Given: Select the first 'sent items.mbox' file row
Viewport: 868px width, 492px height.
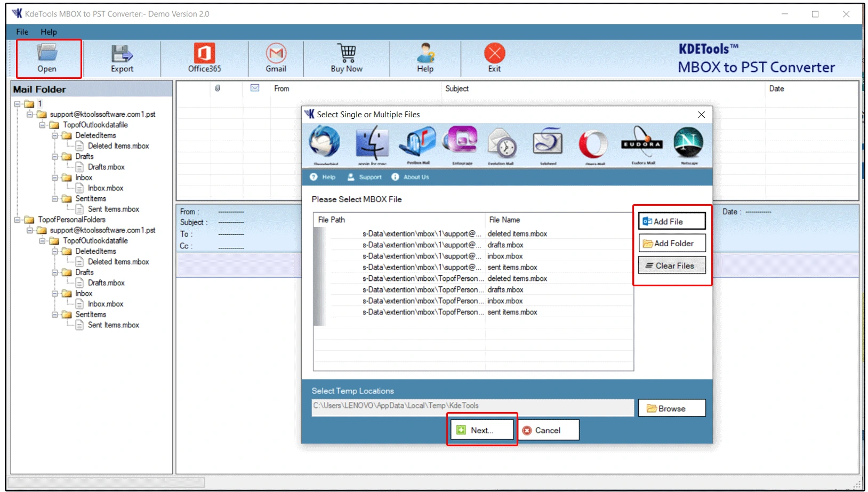Looking at the screenshot, I should [x=473, y=268].
